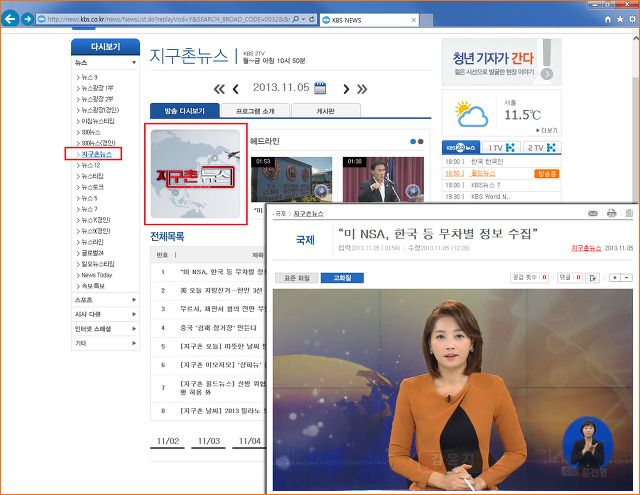The image size is (640, 495).
Task: Click the browser Forward arrow button
Action: click(x=27, y=19)
